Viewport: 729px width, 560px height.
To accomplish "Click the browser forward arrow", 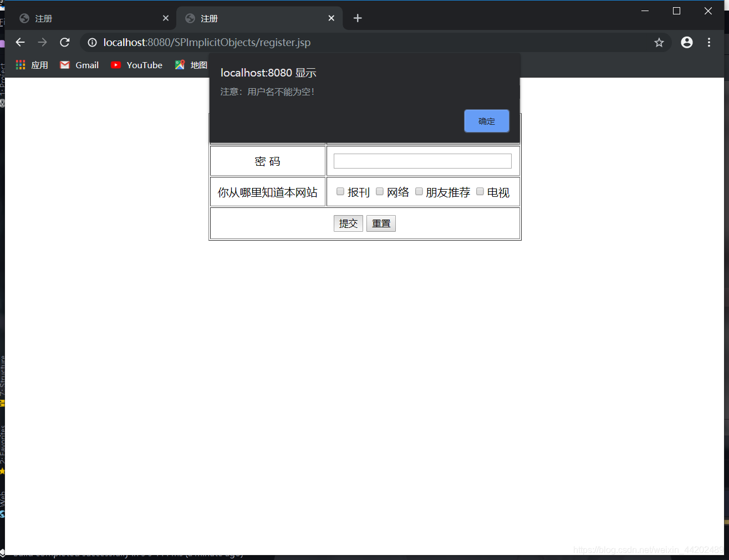I will pos(43,42).
